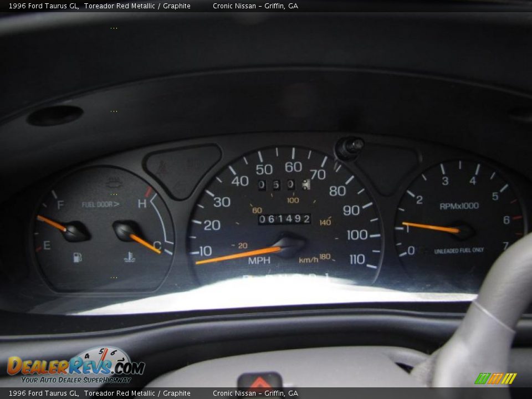The image size is (532, 399).
Task: Click the fuel gauge needle
Action: click(53, 223)
